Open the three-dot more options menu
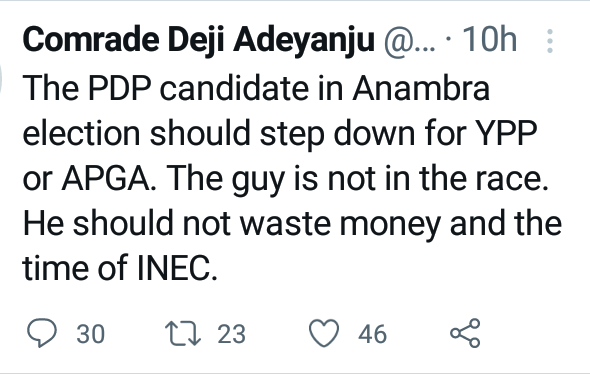This screenshot has height=376, width=590. click(550, 41)
